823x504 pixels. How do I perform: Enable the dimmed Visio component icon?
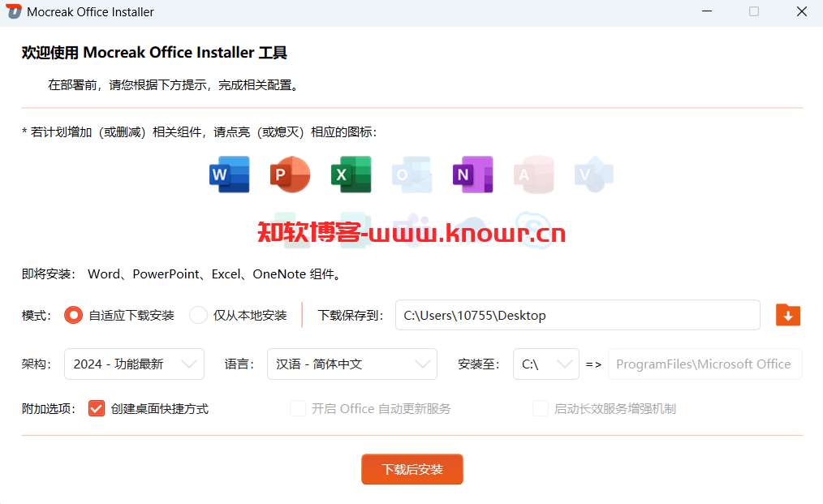(x=594, y=174)
